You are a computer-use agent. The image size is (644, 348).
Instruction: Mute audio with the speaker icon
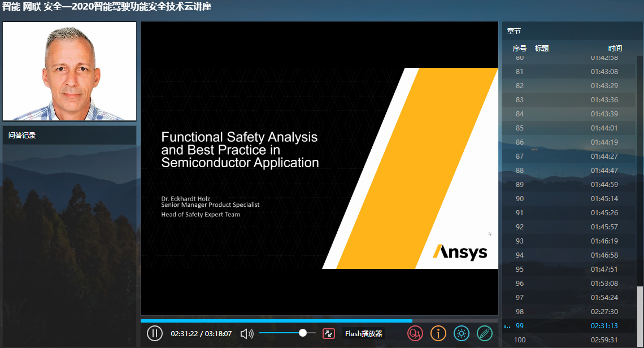point(247,334)
